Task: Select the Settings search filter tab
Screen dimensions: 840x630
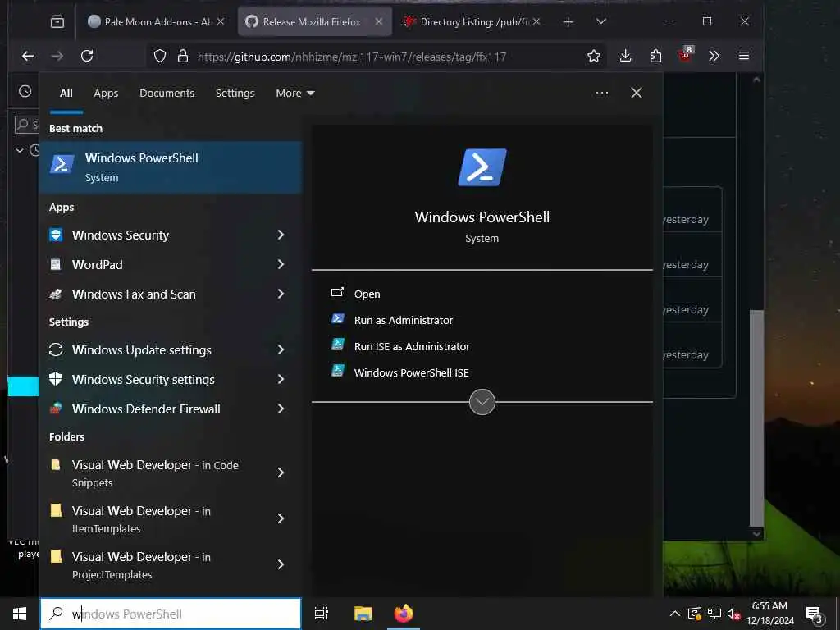Action: click(x=235, y=94)
